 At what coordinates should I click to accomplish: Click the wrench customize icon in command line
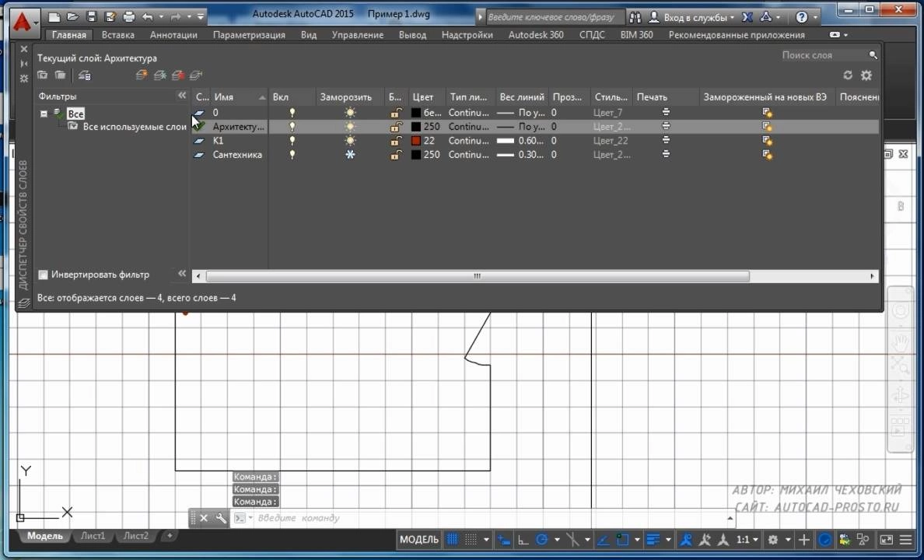220,518
